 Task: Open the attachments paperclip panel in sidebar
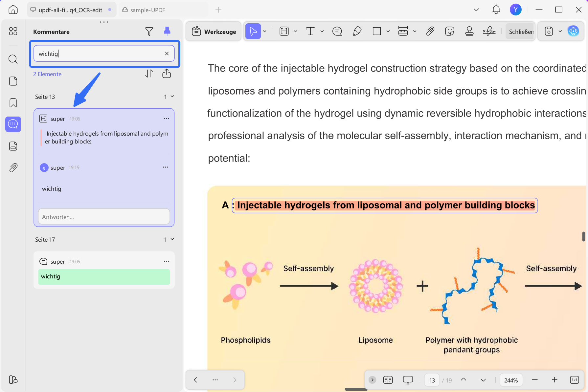pos(13,167)
